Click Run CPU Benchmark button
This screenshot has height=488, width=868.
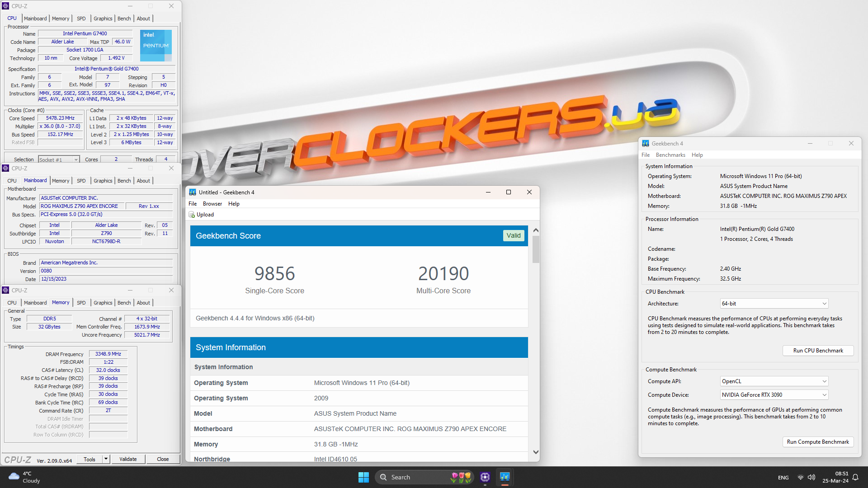(x=818, y=351)
